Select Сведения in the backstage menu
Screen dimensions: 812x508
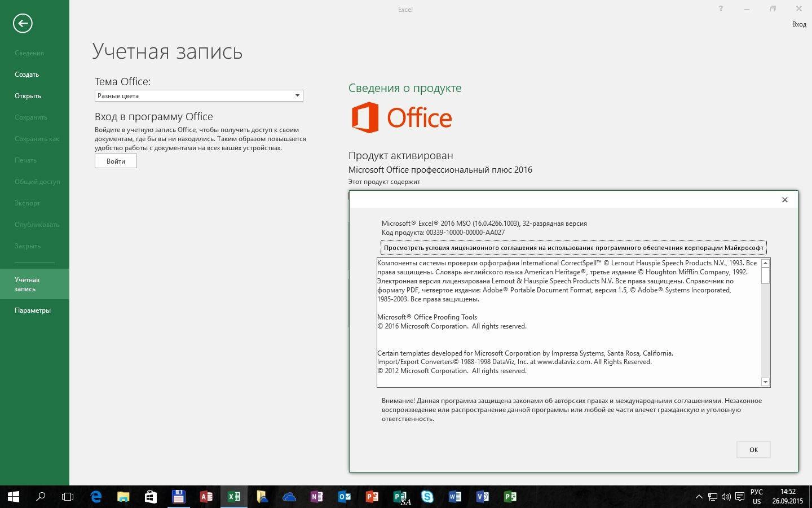(29, 53)
